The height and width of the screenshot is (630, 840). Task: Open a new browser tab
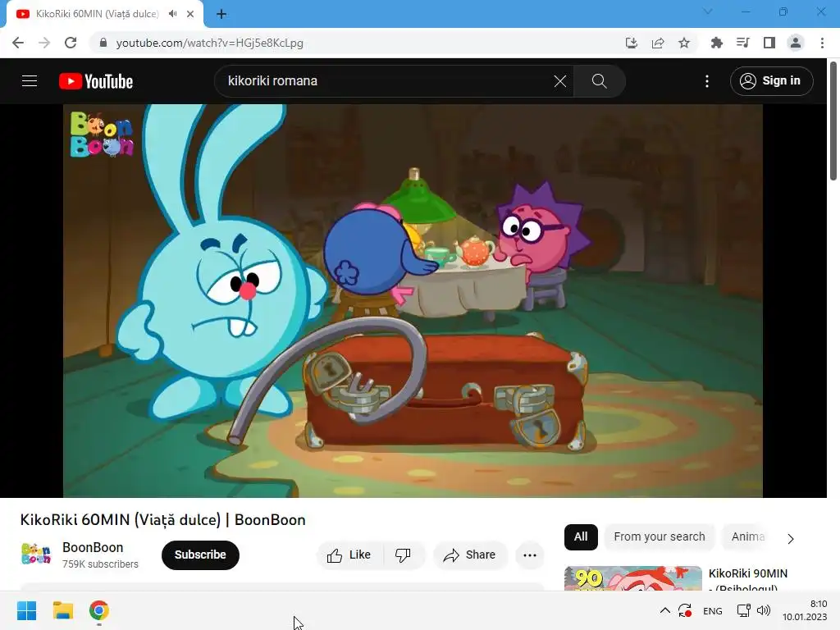click(221, 14)
